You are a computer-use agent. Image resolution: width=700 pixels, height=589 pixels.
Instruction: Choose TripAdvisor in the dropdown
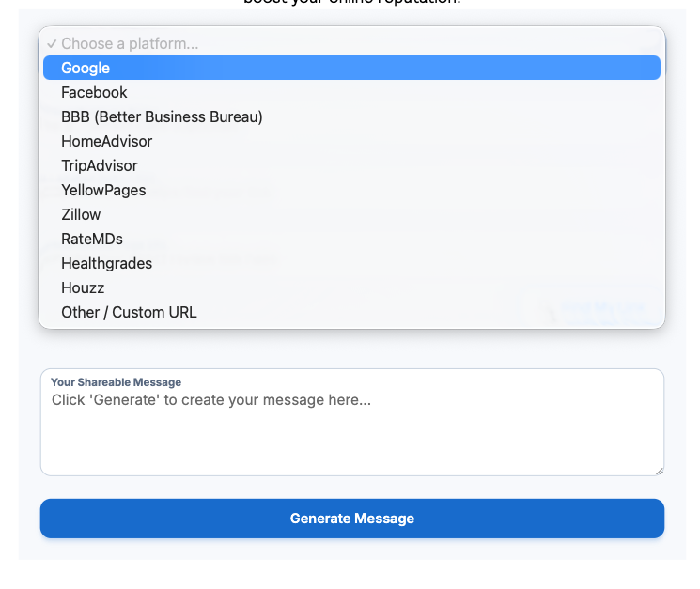[x=351, y=166]
